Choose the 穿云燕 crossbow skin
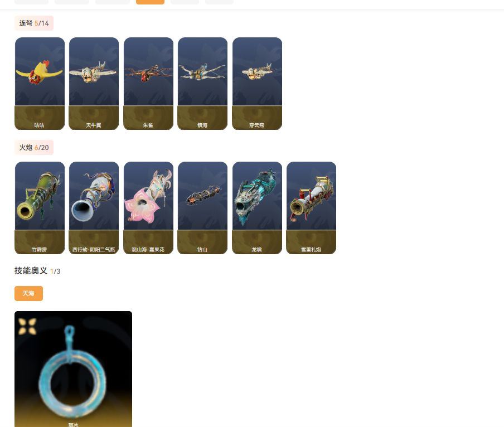 pos(257,84)
